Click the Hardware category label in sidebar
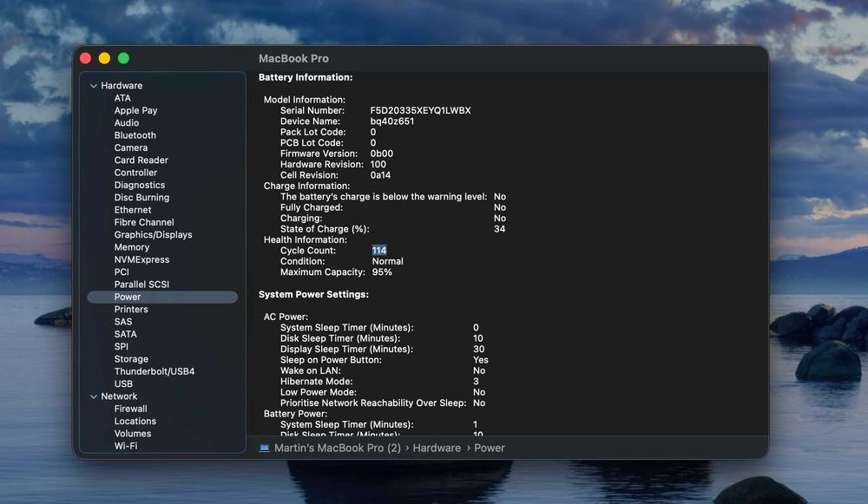Screen dimensions: 868x504 point(122,86)
